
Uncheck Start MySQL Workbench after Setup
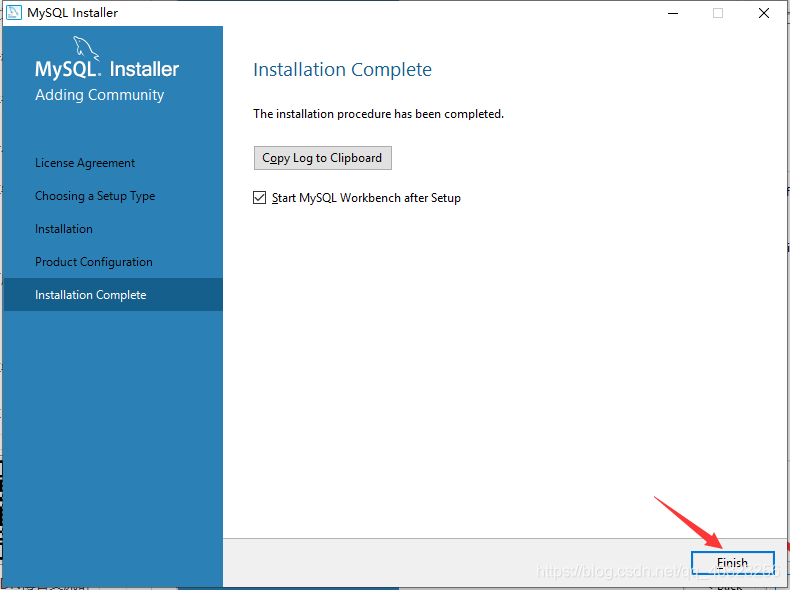(259, 198)
